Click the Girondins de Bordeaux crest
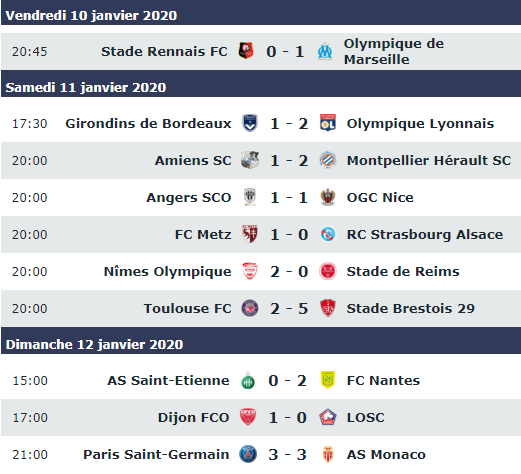 coord(250,123)
